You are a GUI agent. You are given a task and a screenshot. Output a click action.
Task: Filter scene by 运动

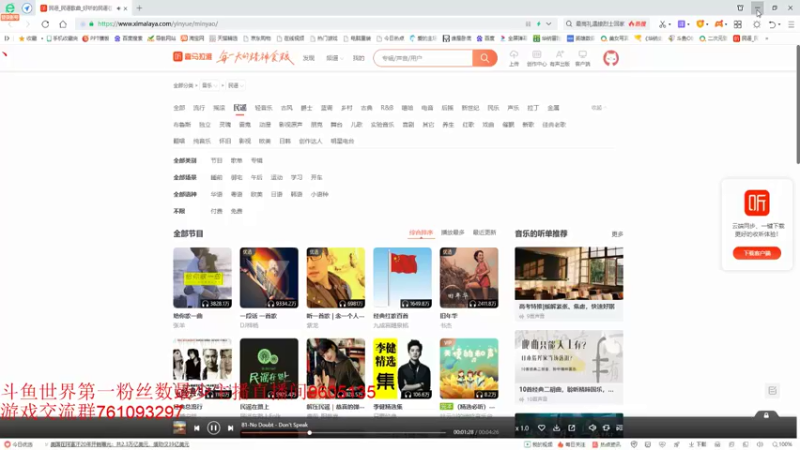(x=277, y=177)
